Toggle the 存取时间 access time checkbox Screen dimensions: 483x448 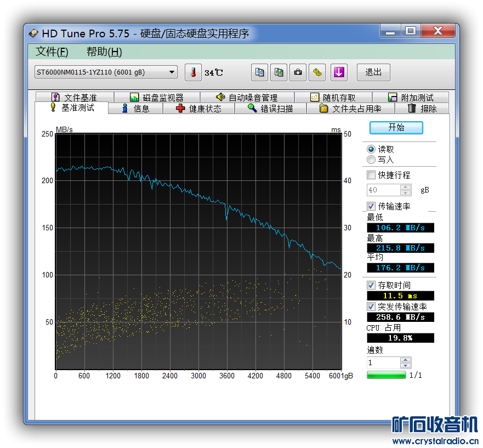coord(371,285)
